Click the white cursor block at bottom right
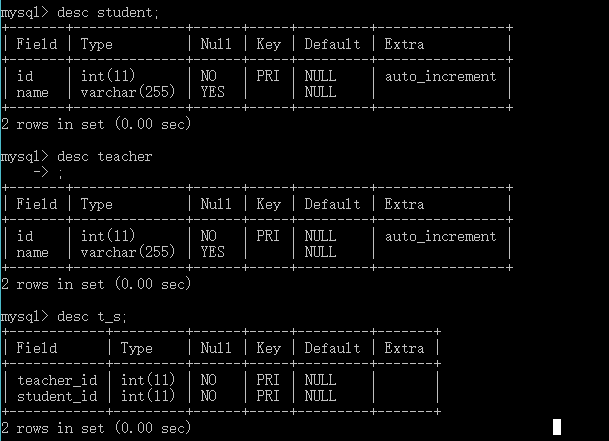Image resolution: width=609 pixels, height=441 pixels. 556,426
